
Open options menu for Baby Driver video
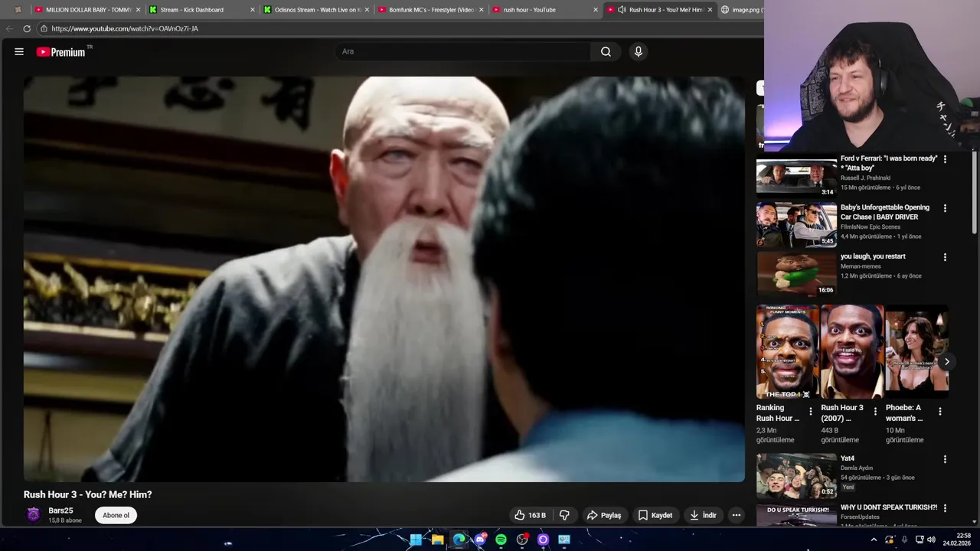coord(945,208)
